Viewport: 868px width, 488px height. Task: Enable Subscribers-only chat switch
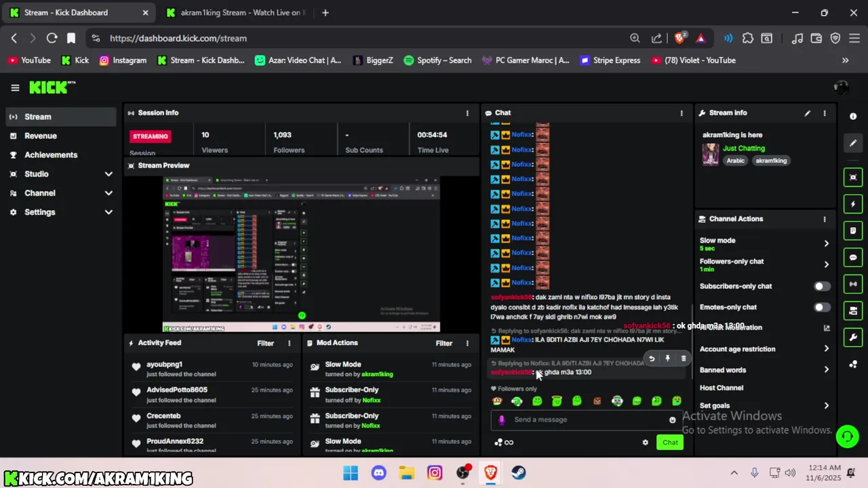[822, 286]
